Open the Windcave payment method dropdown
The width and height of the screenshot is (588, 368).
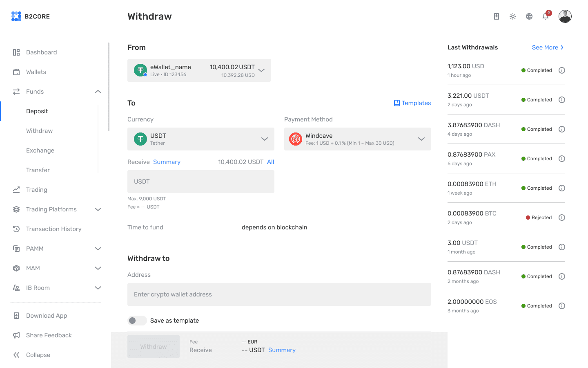(358, 139)
